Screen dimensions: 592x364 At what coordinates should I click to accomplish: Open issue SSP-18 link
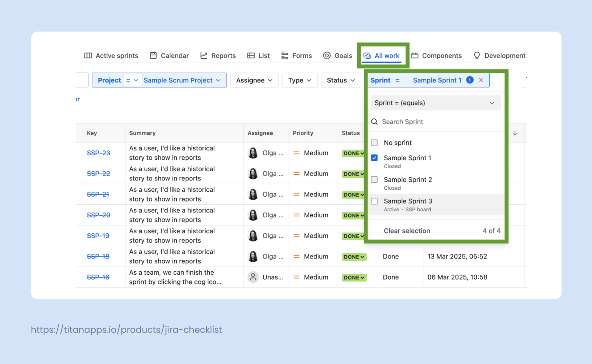98,256
